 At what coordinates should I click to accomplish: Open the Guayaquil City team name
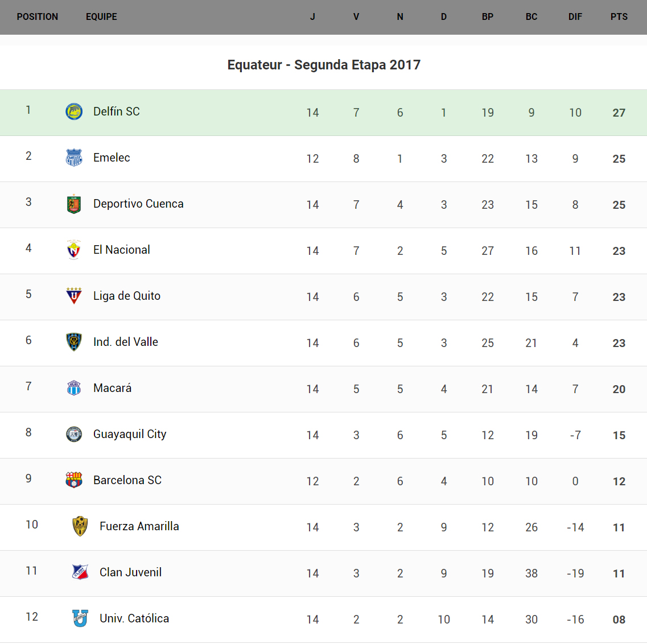pyautogui.click(x=130, y=434)
